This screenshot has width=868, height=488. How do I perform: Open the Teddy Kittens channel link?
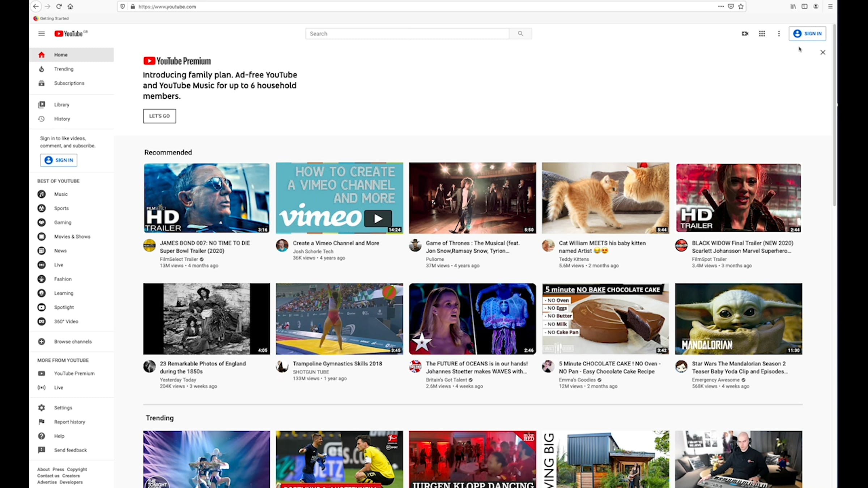(x=574, y=259)
